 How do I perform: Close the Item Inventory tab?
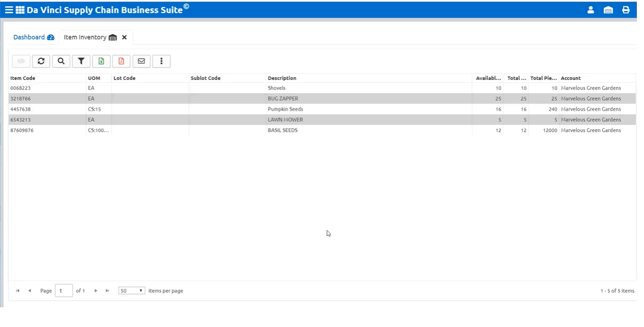125,37
